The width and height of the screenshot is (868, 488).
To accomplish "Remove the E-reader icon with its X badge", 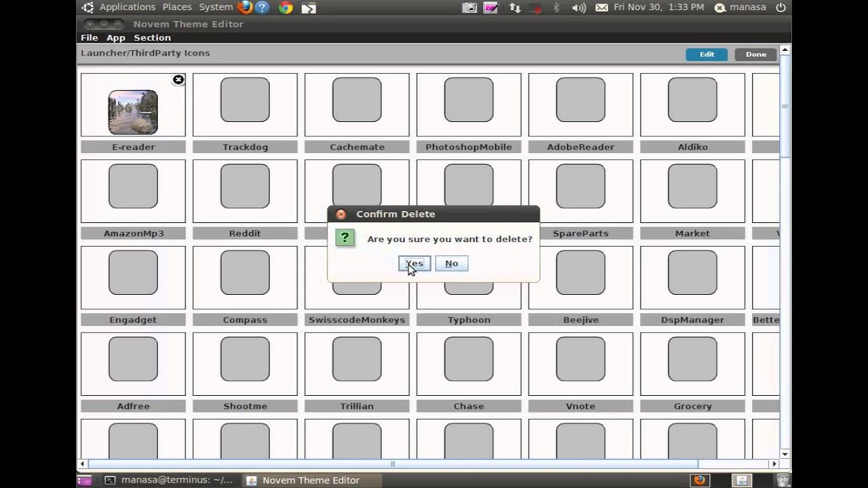I will pyautogui.click(x=178, y=80).
